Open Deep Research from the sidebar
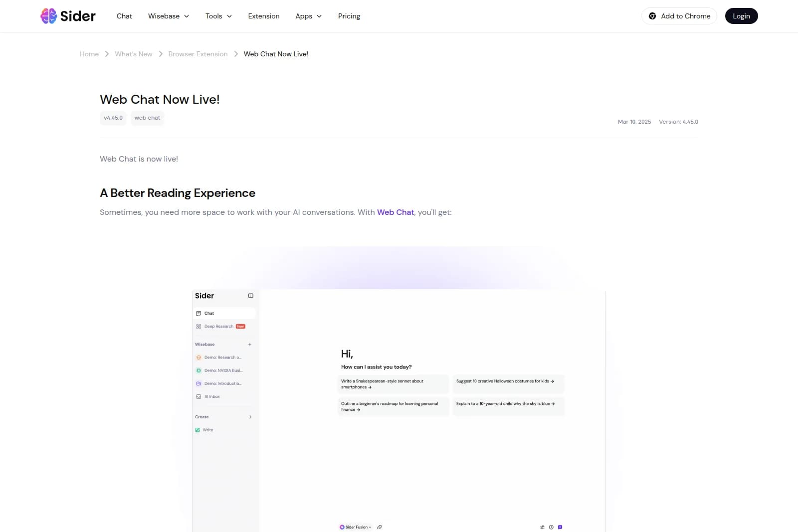This screenshot has width=798, height=532. (x=218, y=326)
